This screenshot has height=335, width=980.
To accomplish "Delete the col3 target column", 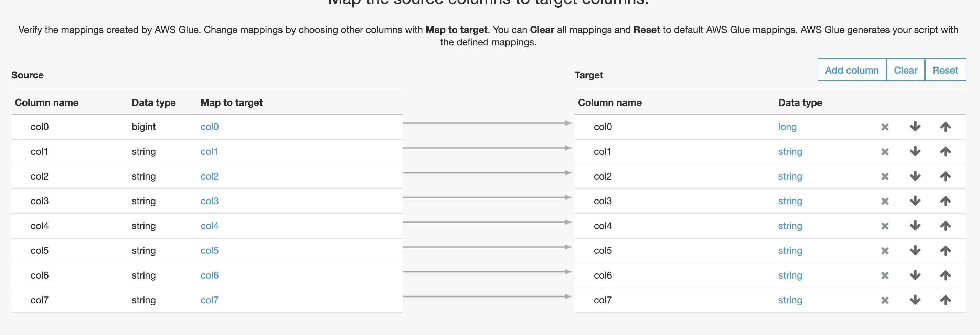I will coord(884,201).
